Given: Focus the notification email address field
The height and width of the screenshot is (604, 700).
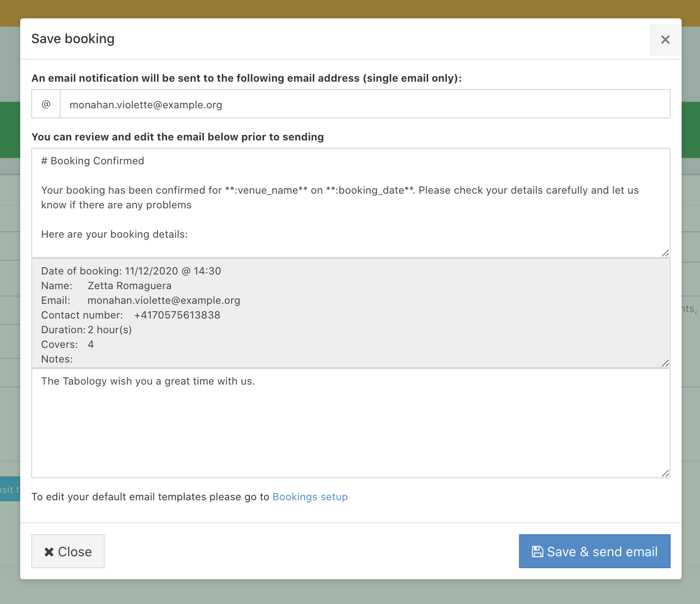Looking at the screenshot, I should [365, 104].
